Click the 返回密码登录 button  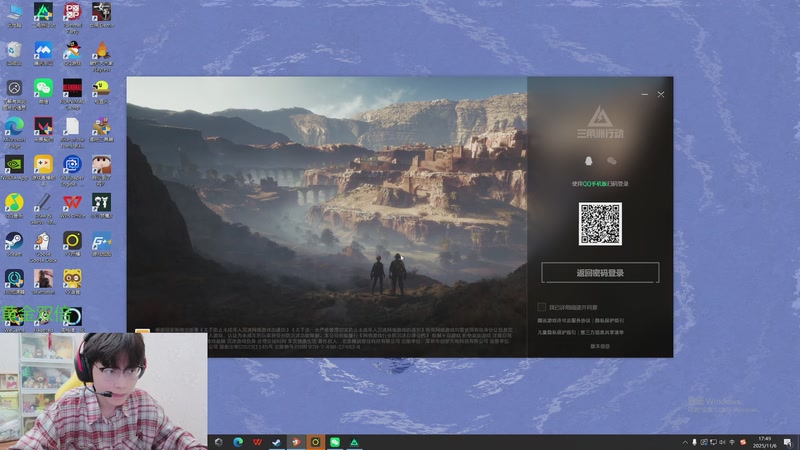pyautogui.click(x=600, y=273)
